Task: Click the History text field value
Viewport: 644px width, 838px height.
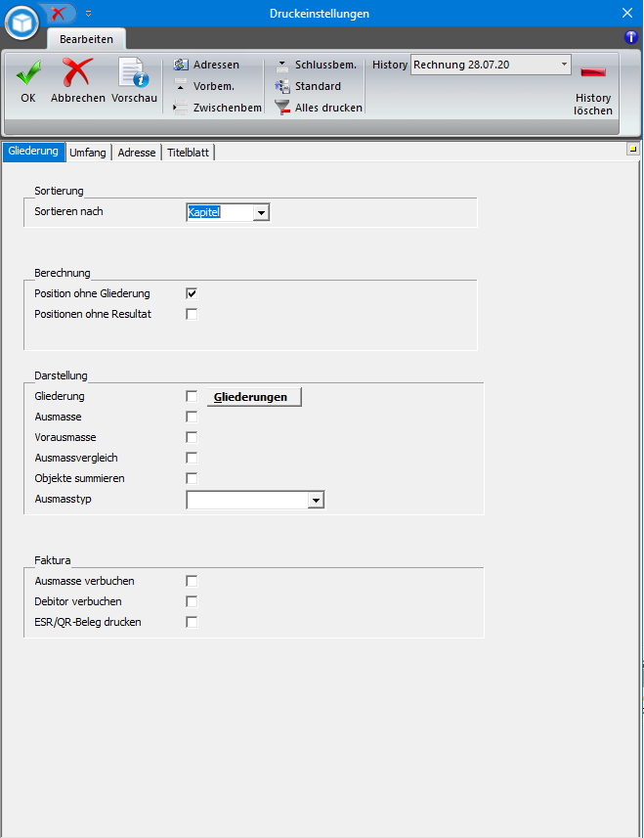Action: click(461, 65)
